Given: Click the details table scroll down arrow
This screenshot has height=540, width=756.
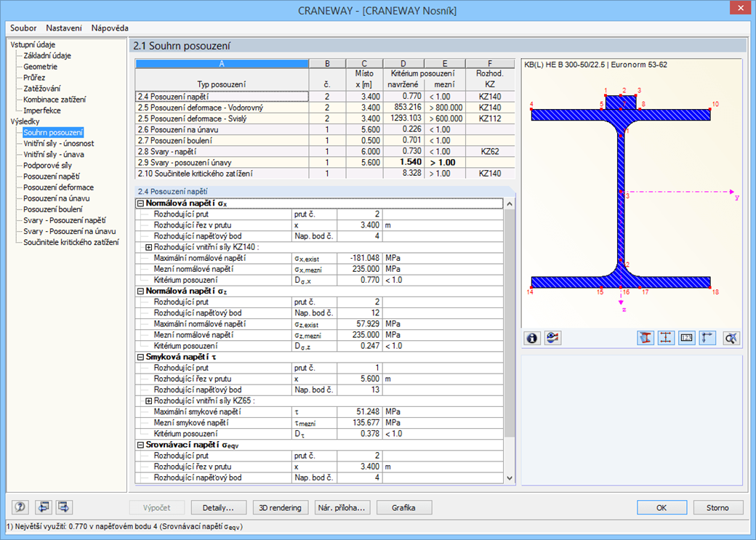Looking at the screenshot, I should (510, 478).
